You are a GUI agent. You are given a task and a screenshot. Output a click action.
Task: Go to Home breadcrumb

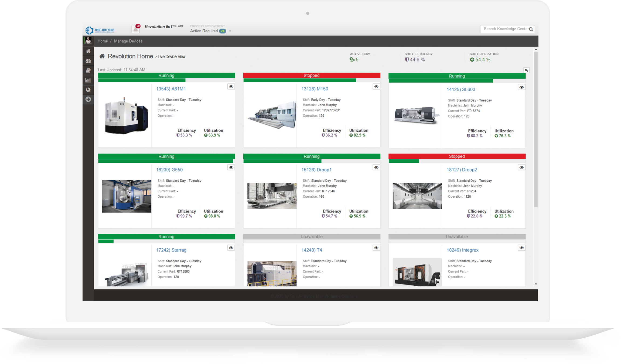click(x=103, y=41)
